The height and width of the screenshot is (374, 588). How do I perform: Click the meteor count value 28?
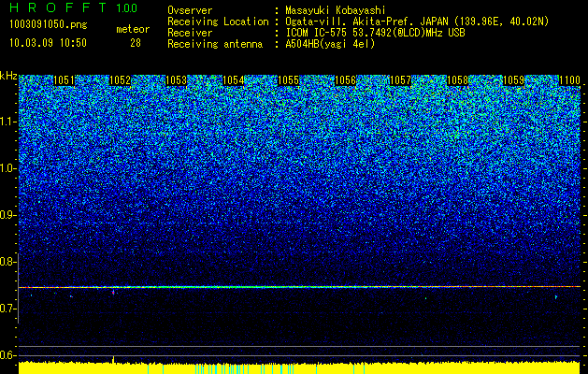tap(136, 43)
